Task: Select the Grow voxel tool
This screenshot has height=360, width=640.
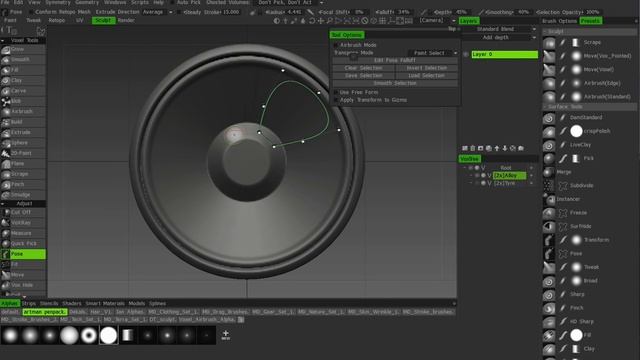Action: click(x=23, y=49)
